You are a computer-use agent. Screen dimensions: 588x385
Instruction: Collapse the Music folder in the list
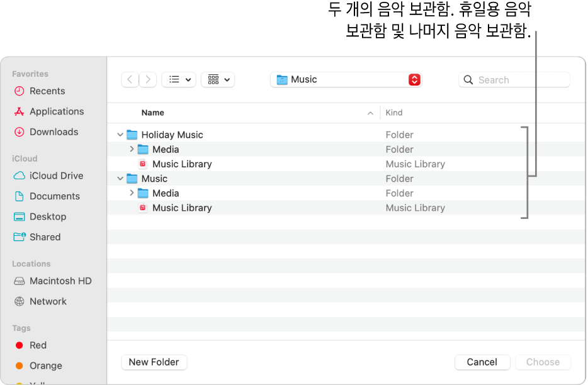120,179
